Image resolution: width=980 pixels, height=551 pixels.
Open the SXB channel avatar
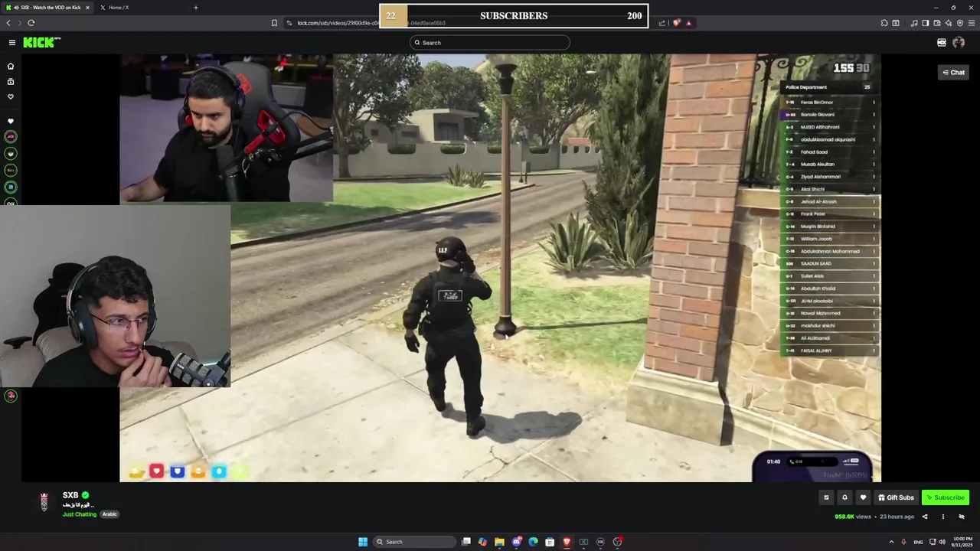(x=44, y=502)
